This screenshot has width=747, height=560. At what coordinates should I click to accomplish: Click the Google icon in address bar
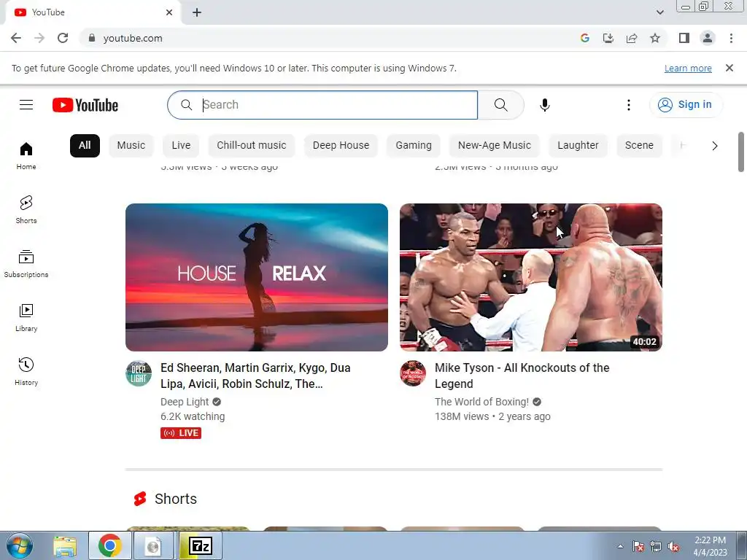(585, 38)
